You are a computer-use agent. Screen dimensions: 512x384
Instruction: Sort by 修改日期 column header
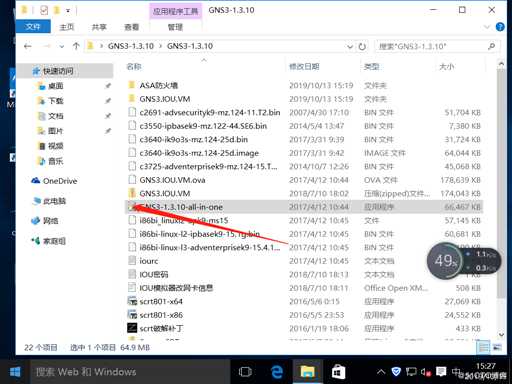click(x=304, y=67)
